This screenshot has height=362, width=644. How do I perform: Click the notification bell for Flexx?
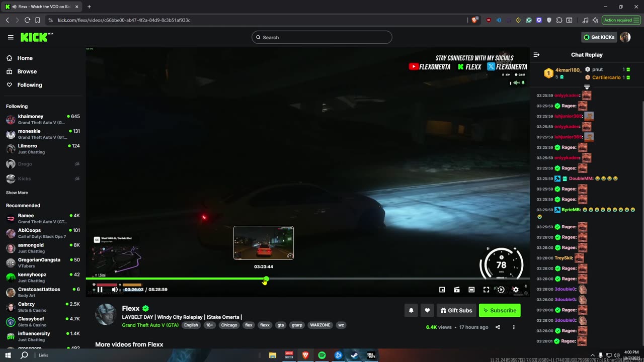[x=411, y=310]
